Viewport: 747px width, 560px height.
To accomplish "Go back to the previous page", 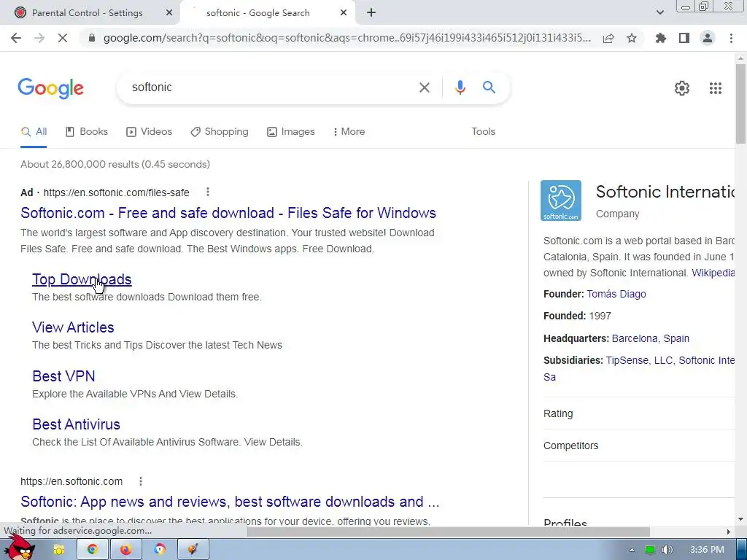I will [16, 38].
